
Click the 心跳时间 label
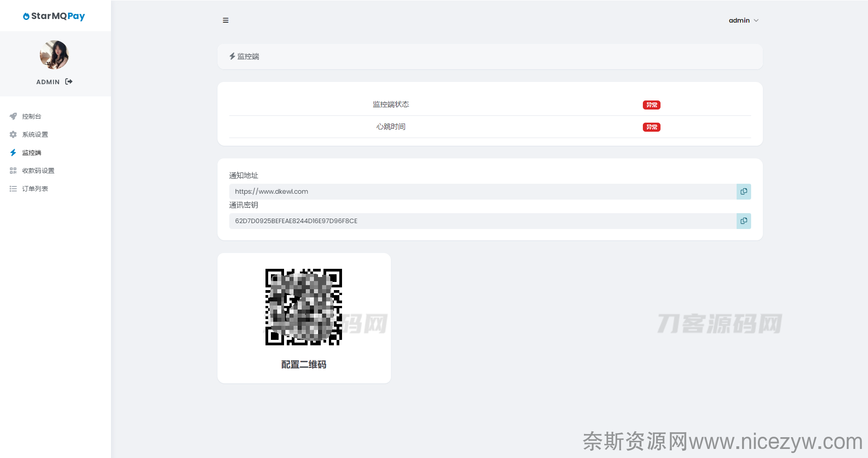coord(391,127)
